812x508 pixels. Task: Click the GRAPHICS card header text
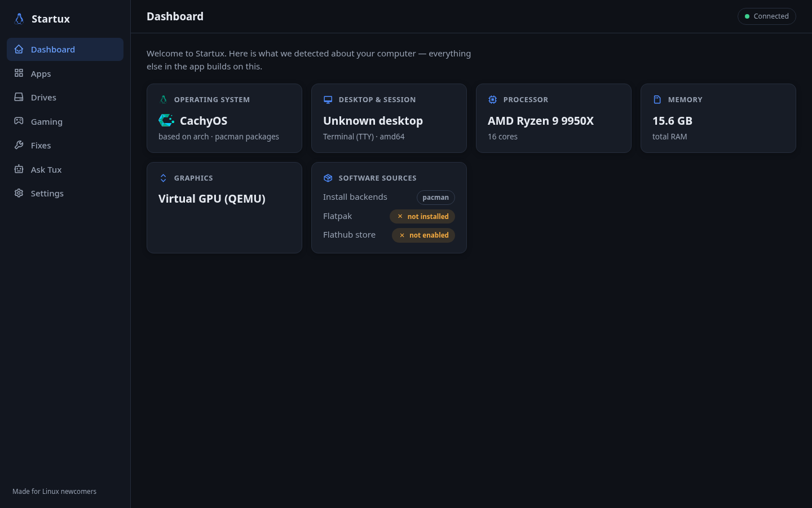[x=193, y=178]
